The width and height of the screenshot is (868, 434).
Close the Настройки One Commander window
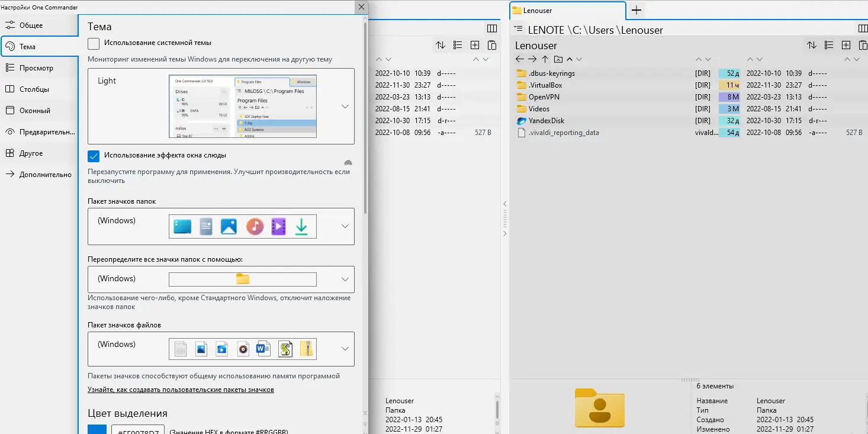[361, 7]
